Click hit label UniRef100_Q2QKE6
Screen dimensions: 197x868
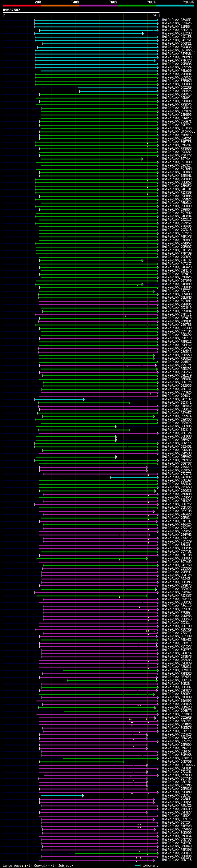[x=177, y=410]
